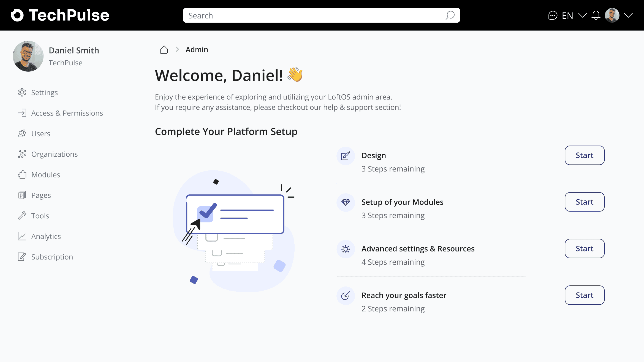644x362 pixels.
Task: Click the Advanced settings gear icon
Action: tap(346, 249)
